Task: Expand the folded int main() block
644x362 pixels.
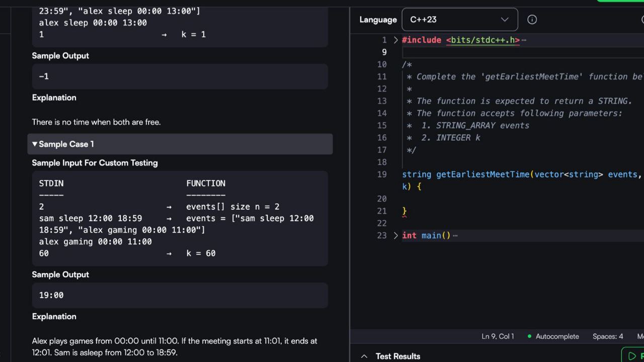Action: click(x=395, y=236)
